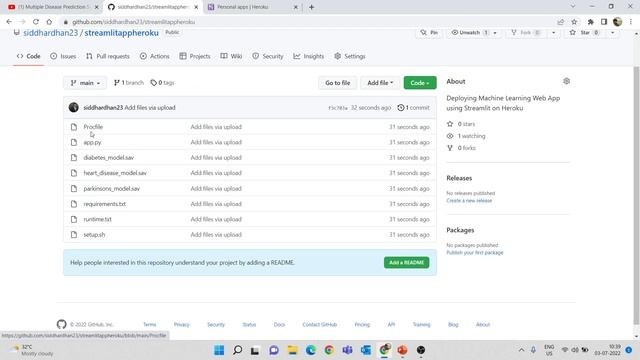Click the browser home icon

pos(49,22)
